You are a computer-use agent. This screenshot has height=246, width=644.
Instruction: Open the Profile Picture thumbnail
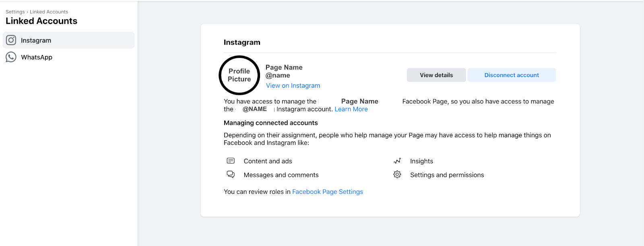pos(239,75)
